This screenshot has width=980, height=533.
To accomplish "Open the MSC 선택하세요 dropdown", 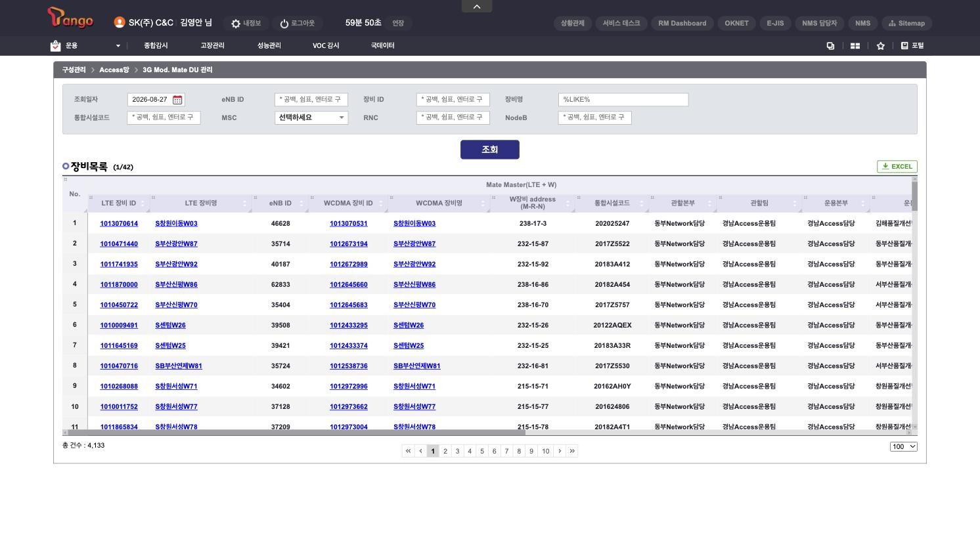I will point(311,117).
